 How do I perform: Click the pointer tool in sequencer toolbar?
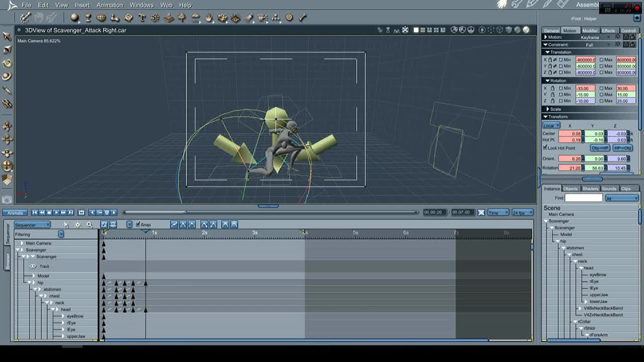point(65,225)
